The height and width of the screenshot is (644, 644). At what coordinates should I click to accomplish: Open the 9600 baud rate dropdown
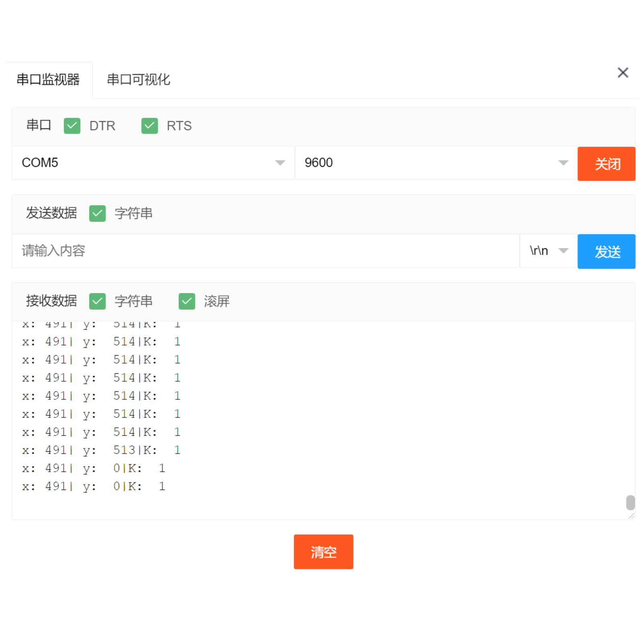pyautogui.click(x=436, y=163)
